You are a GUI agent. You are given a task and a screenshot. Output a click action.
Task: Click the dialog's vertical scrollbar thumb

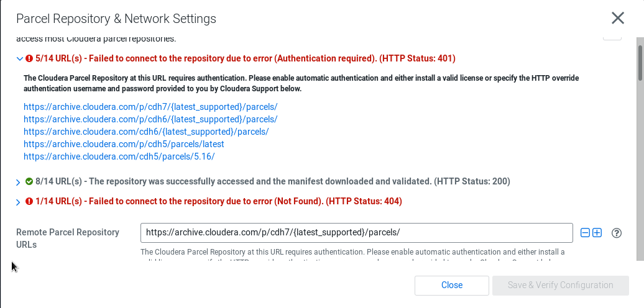tap(640, 63)
